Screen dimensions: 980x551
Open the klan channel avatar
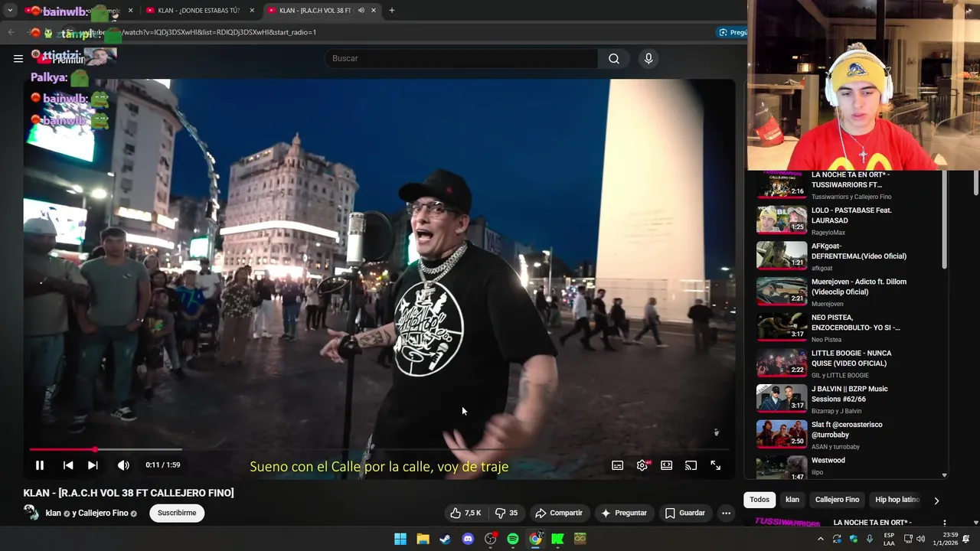click(x=31, y=513)
